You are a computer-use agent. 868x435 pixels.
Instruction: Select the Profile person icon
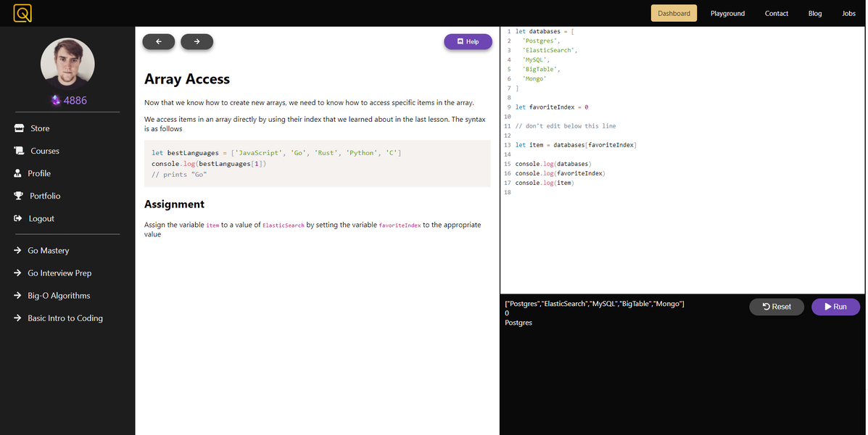[x=17, y=173]
